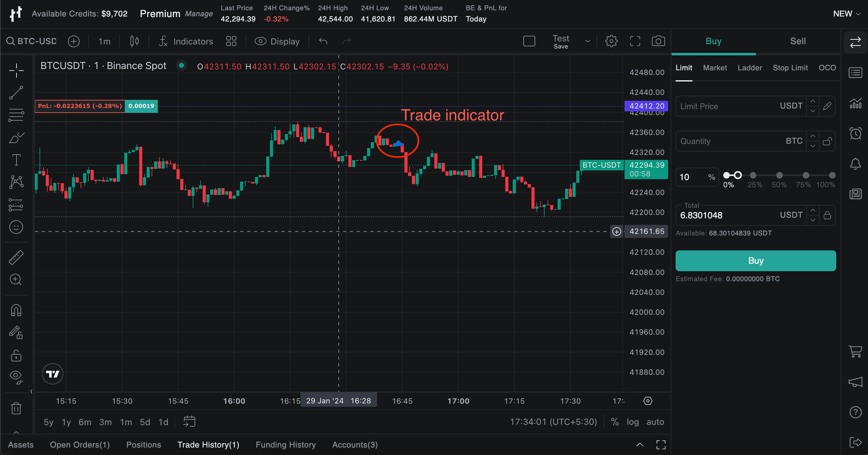The image size is (868, 455).
Task: Click the redo arrow
Action: (x=347, y=41)
